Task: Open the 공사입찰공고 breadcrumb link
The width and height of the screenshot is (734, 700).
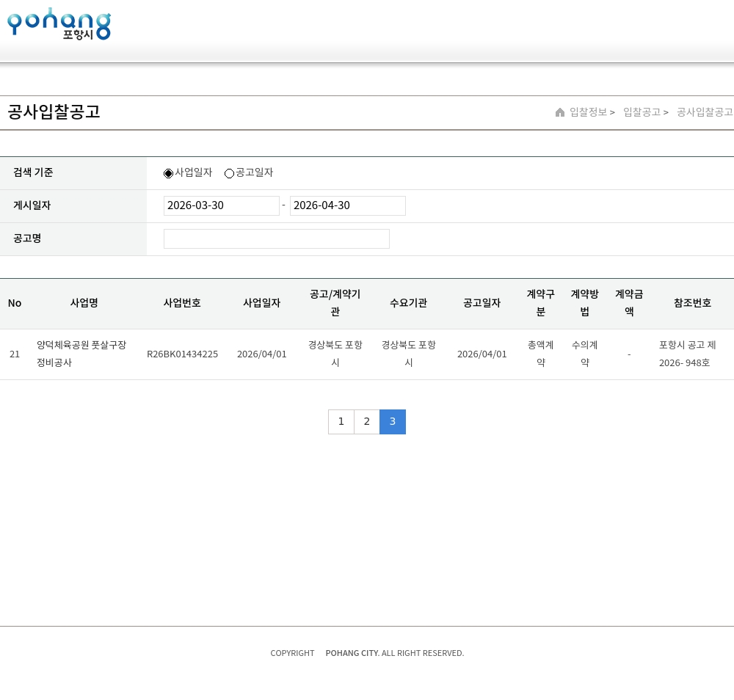Action: point(704,112)
